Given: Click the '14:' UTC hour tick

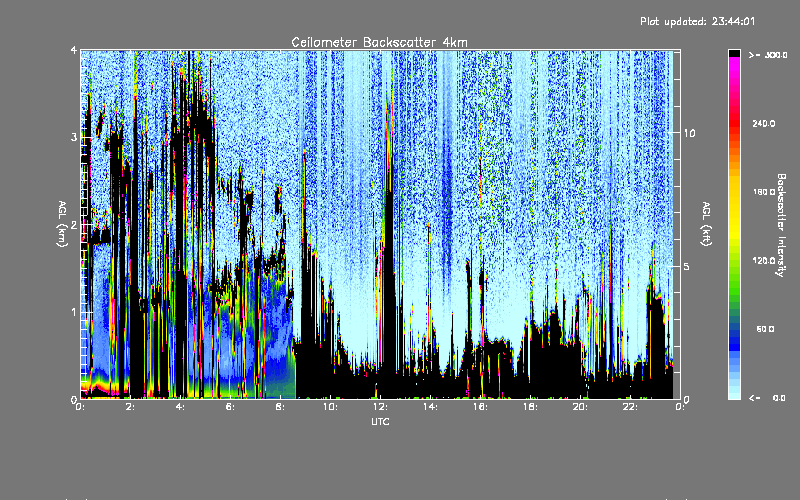Looking at the screenshot, I should click(430, 407).
